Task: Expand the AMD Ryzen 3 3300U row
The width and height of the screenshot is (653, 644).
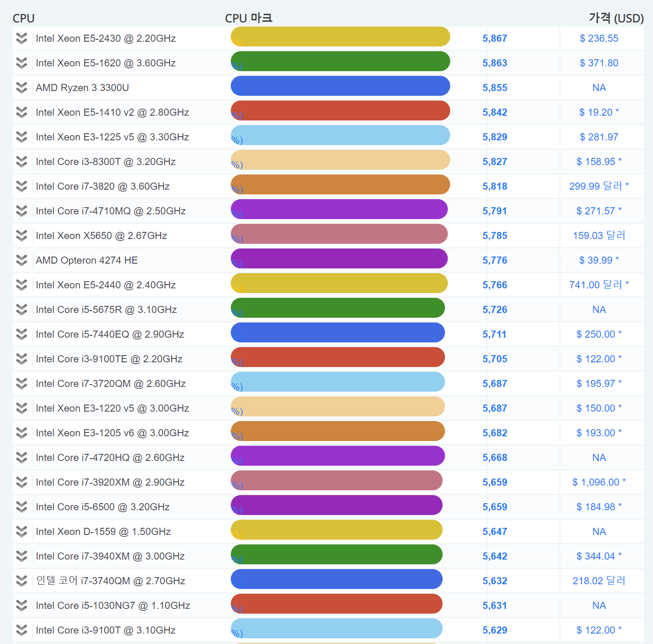Action: click(x=21, y=88)
